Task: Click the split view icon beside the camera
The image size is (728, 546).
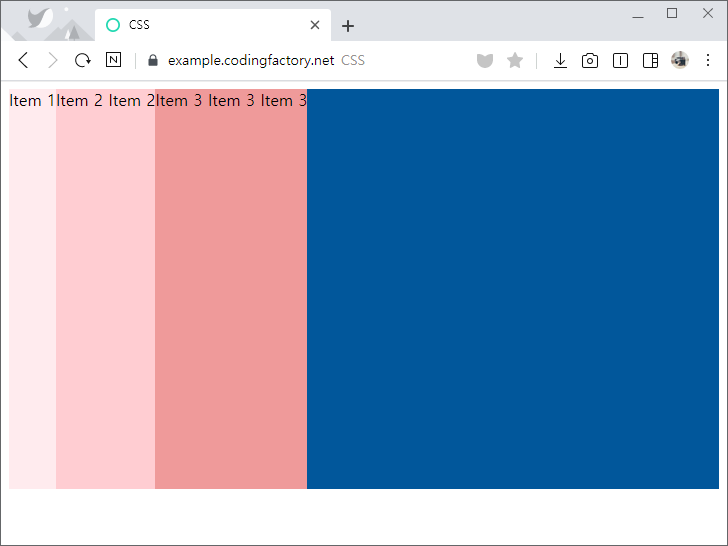Action: click(x=620, y=61)
